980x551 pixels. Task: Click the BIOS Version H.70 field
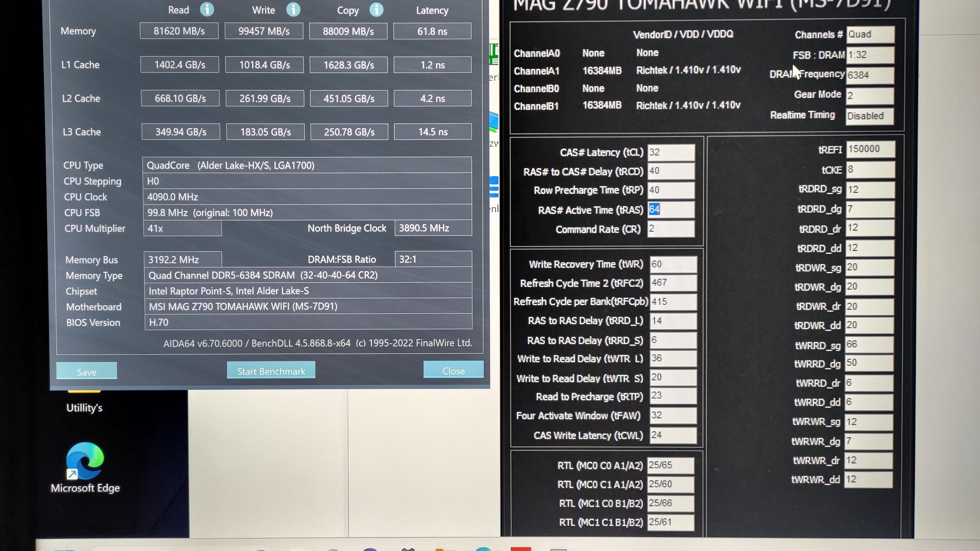[308, 322]
